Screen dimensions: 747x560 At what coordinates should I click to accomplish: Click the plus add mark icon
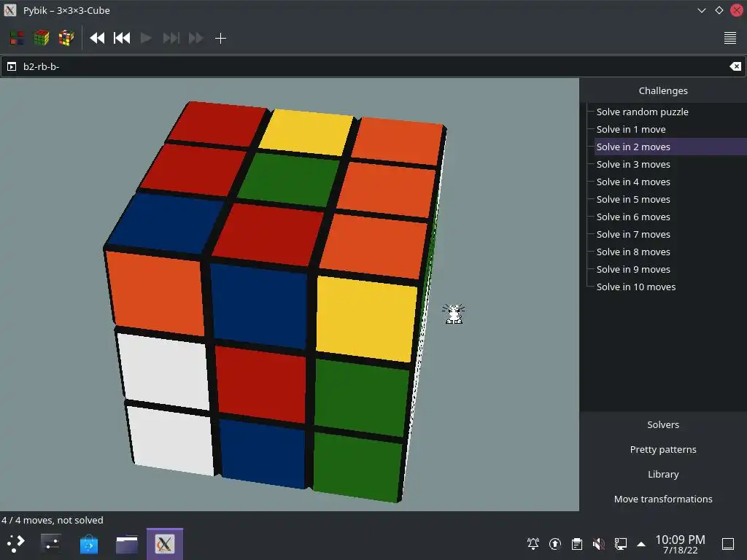point(220,38)
